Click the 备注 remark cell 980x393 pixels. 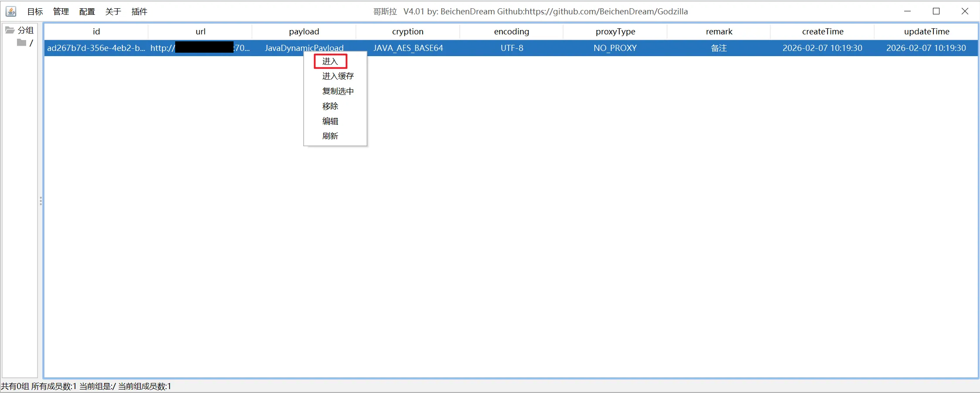tap(719, 48)
